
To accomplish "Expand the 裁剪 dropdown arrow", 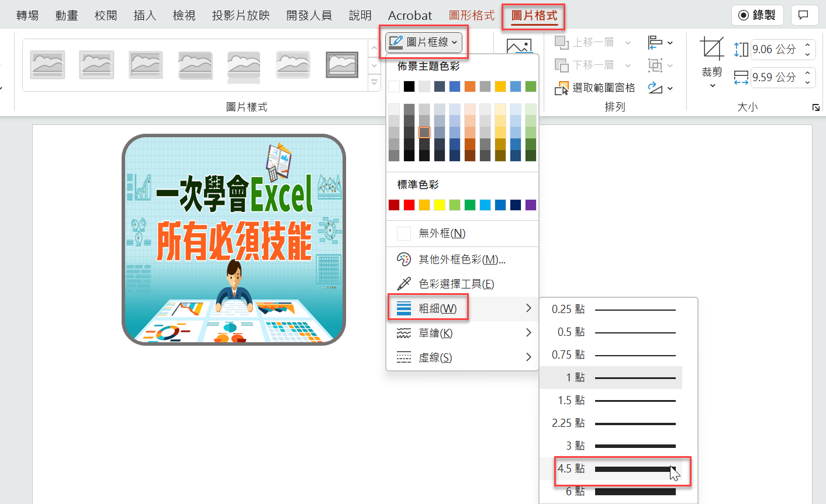I will pyautogui.click(x=712, y=86).
